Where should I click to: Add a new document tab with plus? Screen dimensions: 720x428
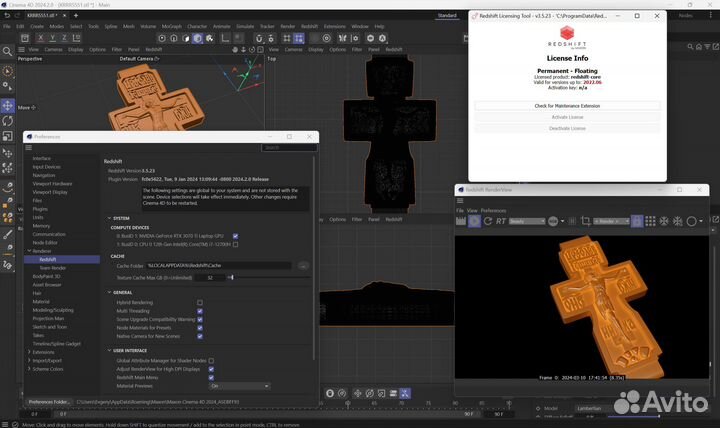(x=76, y=16)
